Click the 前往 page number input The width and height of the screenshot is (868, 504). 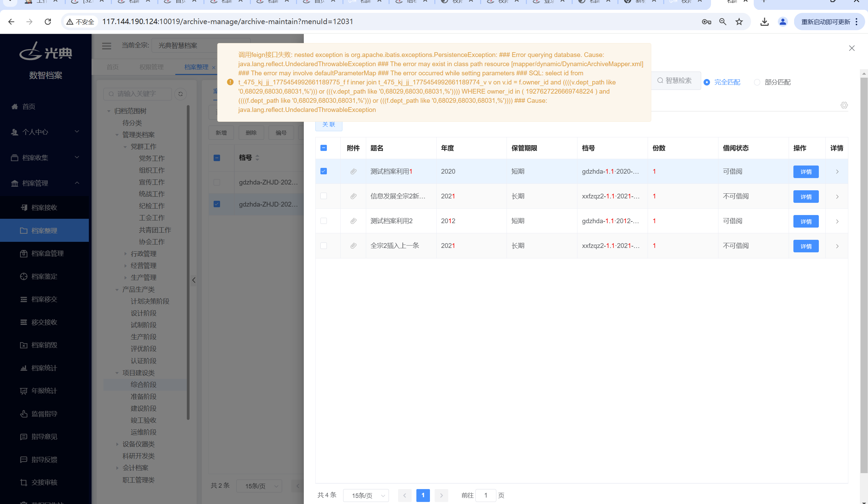tap(486, 496)
